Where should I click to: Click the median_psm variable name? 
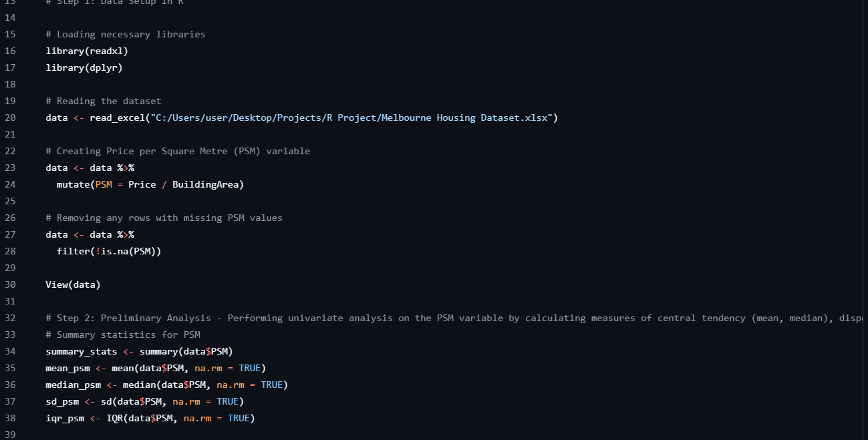[73, 385]
